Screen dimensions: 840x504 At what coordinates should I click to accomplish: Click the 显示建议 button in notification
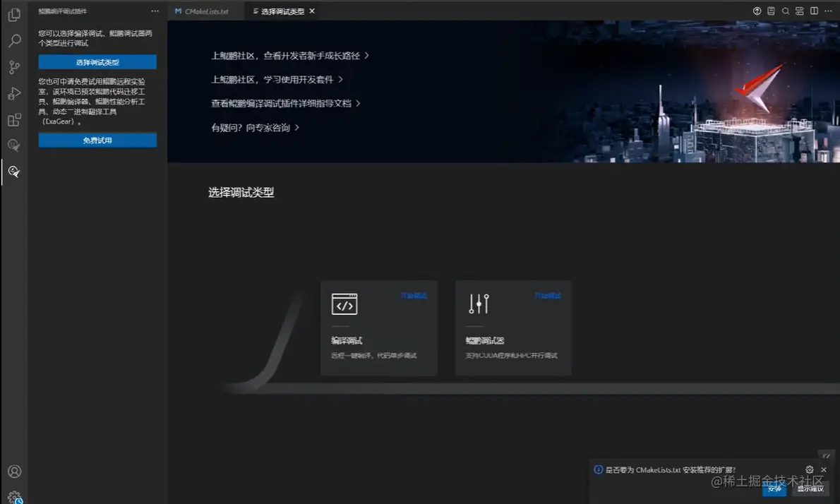[810, 488]
